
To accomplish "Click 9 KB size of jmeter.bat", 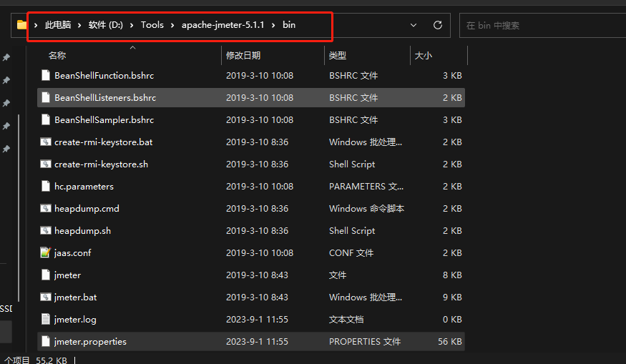I will (452, 297).
